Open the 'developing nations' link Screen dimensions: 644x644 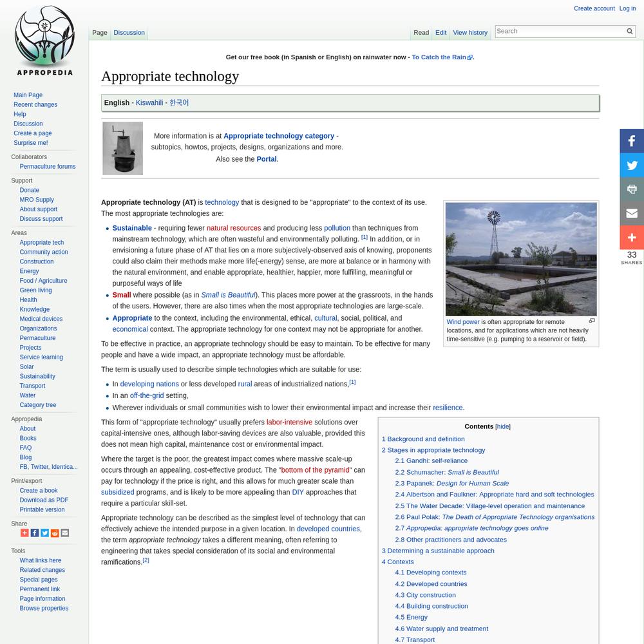coord(149,384)
